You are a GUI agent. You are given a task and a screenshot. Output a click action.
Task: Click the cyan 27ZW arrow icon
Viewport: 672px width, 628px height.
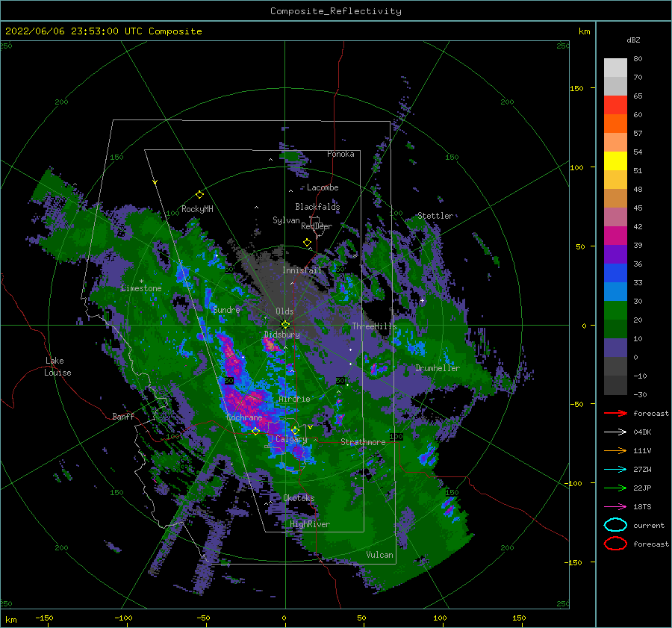pyautogui.click(x=615, y=470)
